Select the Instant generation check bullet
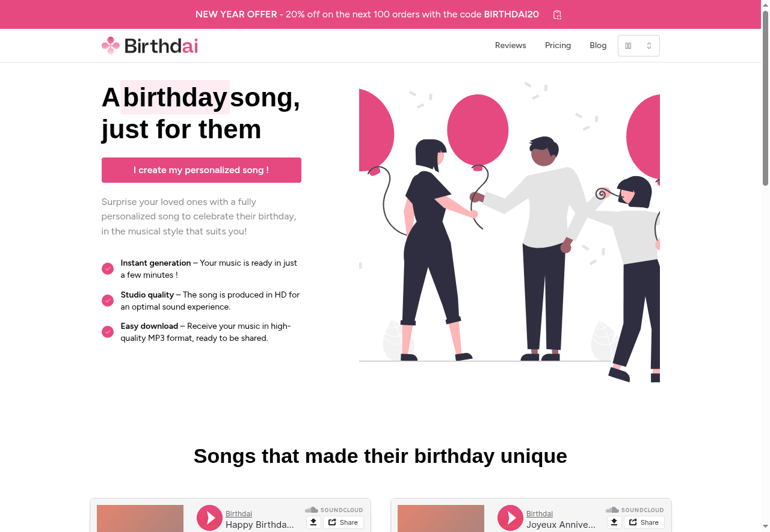The width and height of the screenshot is (770, 532). pos(107,268)
